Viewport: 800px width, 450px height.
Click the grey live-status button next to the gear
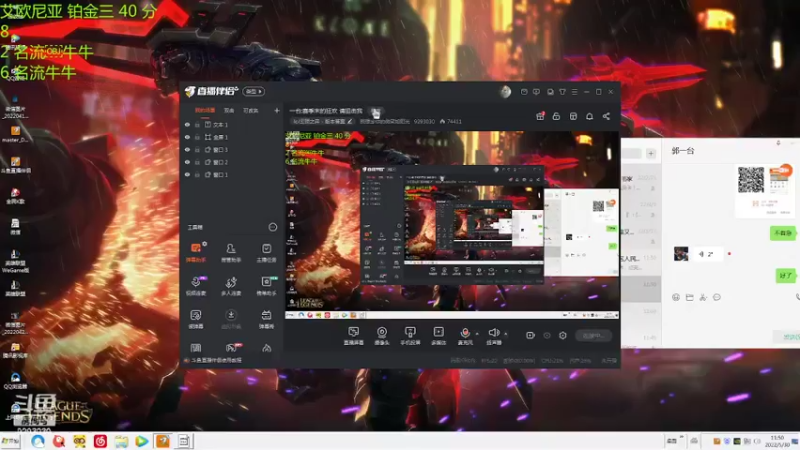click(x=593, y=335)
